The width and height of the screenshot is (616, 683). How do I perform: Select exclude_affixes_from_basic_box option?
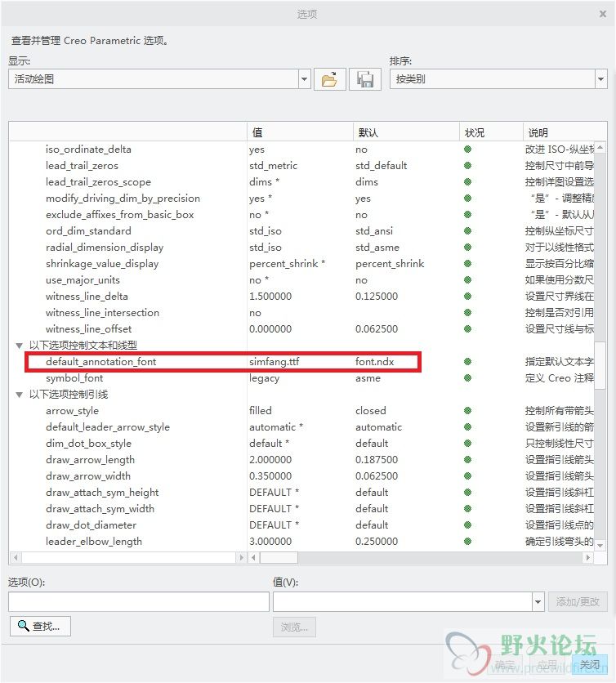pyautogui.click(x=120, y=215)
